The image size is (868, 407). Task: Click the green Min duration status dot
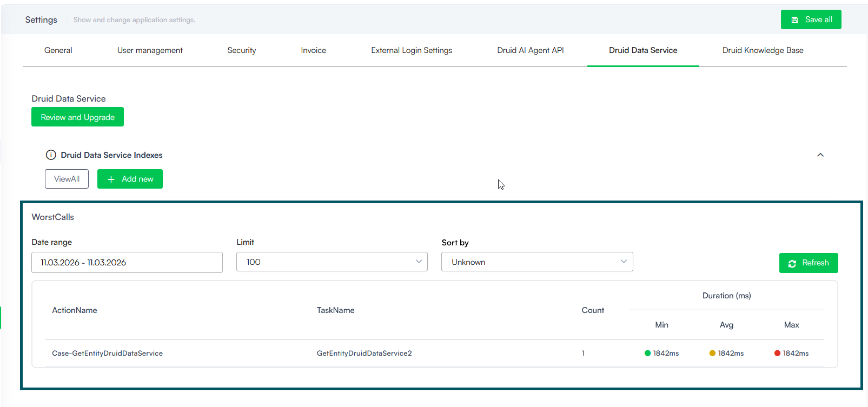point(647,353)
